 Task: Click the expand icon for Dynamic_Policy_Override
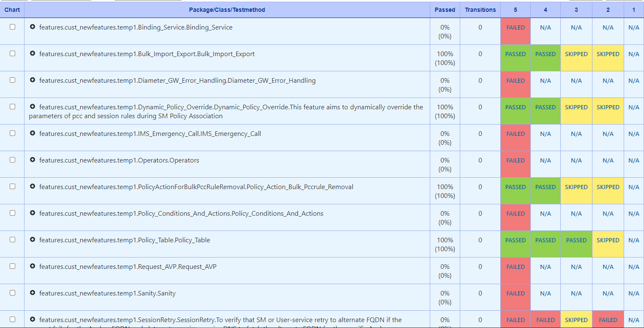pyautogui.click(x=33, y=107)
